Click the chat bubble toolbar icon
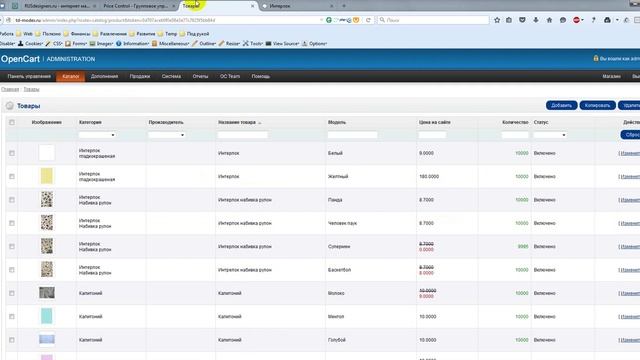 pyautogui.click(x=563, y=20)
